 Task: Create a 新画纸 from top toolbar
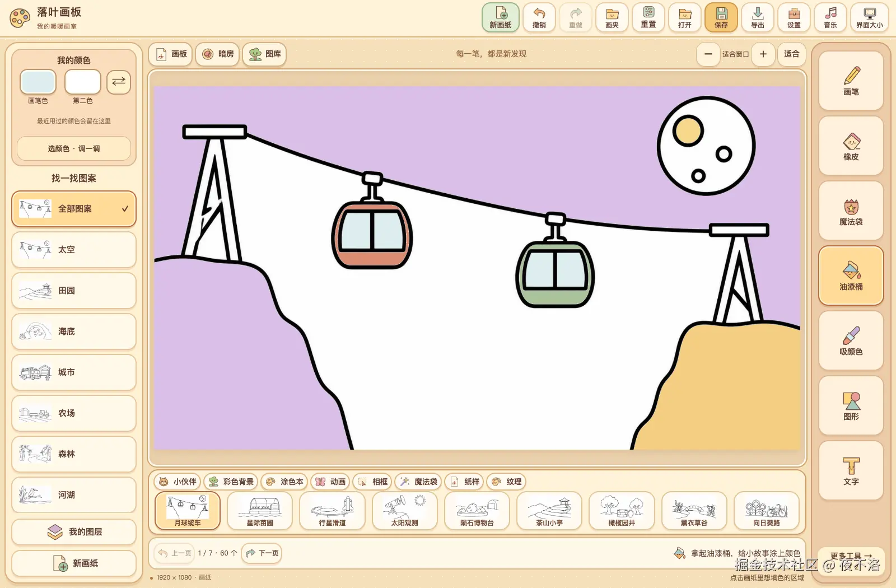coord(501,17)
